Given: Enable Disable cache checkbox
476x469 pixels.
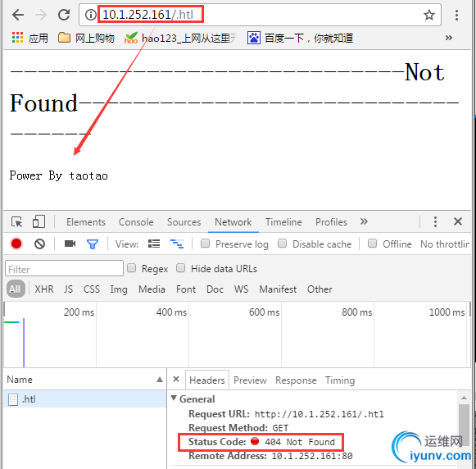Looking at the screenshot, I should pos(283,244).
